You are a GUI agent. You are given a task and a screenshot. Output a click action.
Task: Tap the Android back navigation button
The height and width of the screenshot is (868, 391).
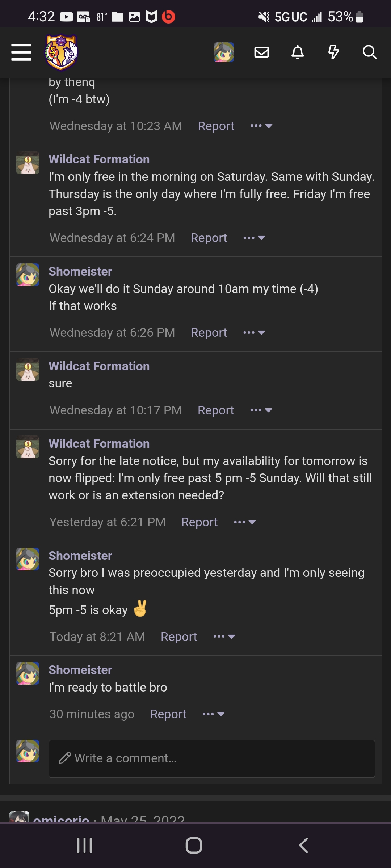point(303,845)
